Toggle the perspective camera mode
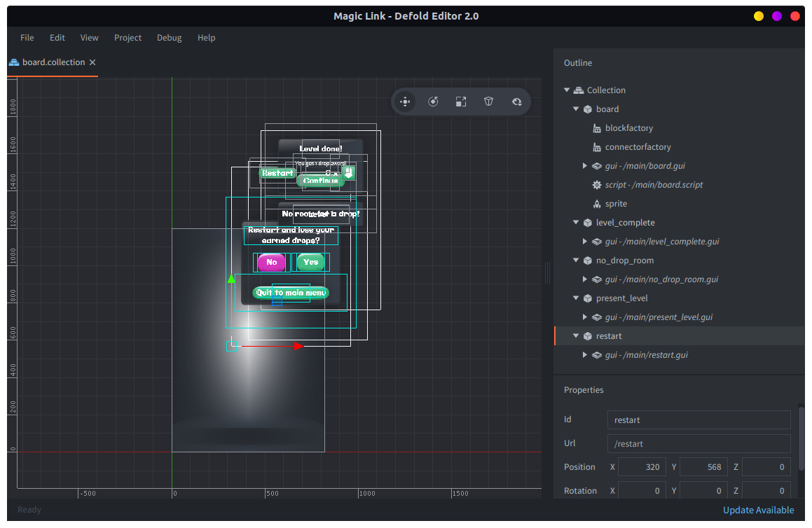 (x=489, y=102)
